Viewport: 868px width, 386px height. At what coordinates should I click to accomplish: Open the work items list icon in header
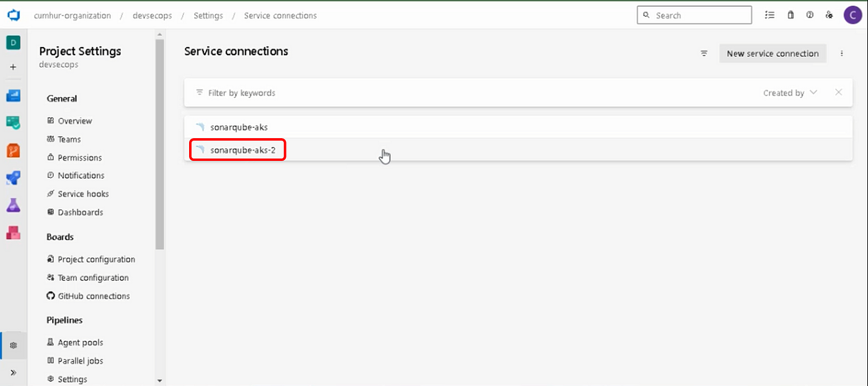pos(770,15)
